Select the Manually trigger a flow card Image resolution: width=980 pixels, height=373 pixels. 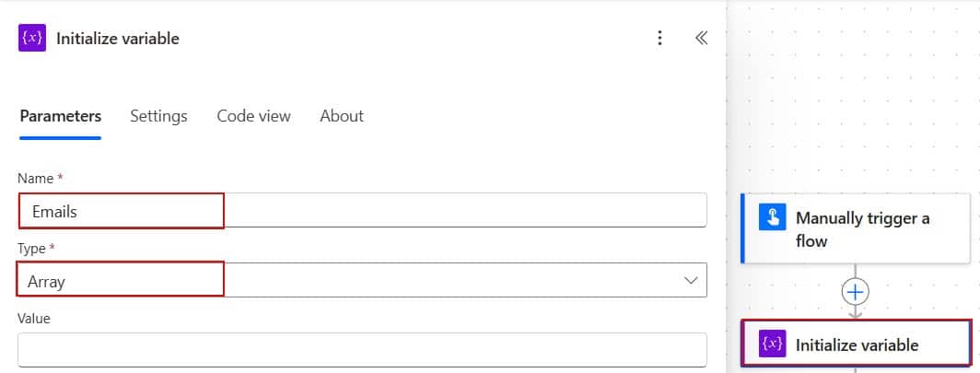click(x=857, y=229)
